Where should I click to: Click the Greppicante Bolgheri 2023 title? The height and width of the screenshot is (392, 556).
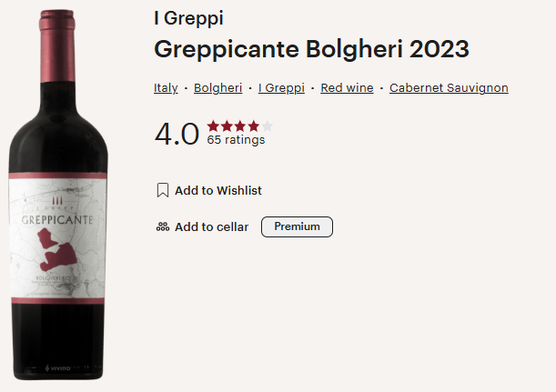point(311,49)
